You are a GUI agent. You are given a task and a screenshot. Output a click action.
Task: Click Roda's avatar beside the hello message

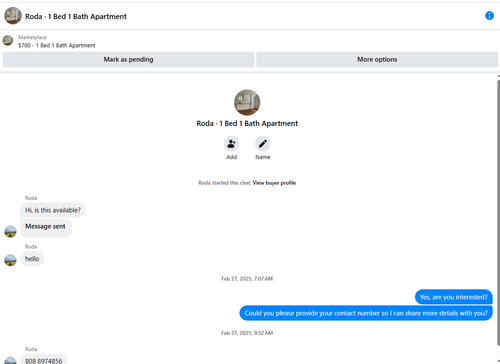point(10,260)
